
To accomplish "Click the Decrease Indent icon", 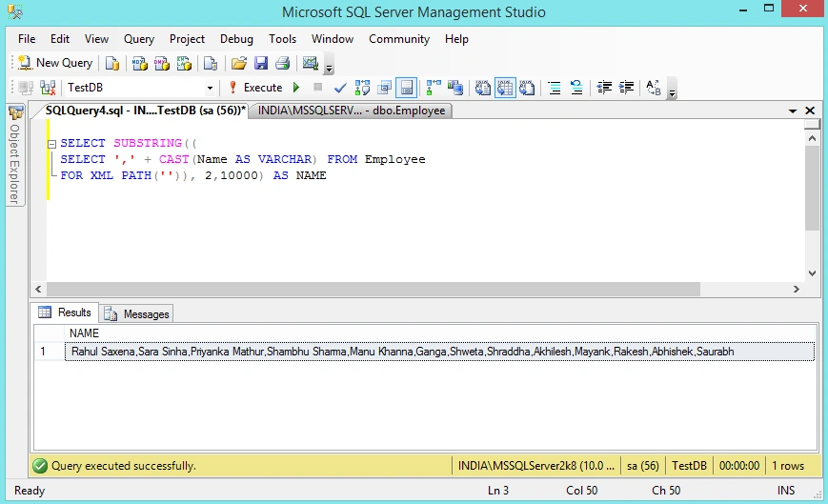I will point(604,88).
